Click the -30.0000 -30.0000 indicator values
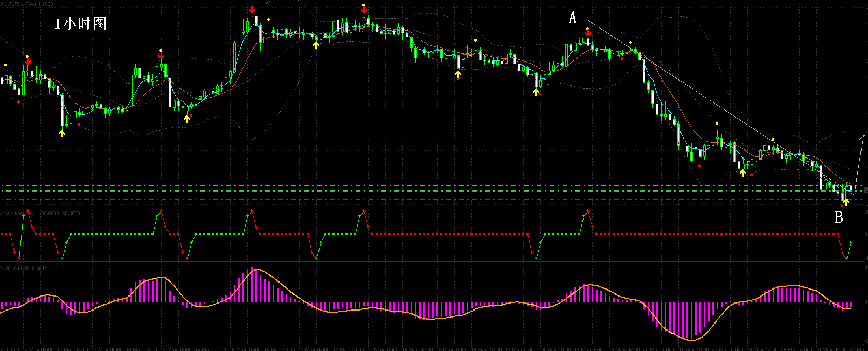The image size is (868, 351). (60, 213)
